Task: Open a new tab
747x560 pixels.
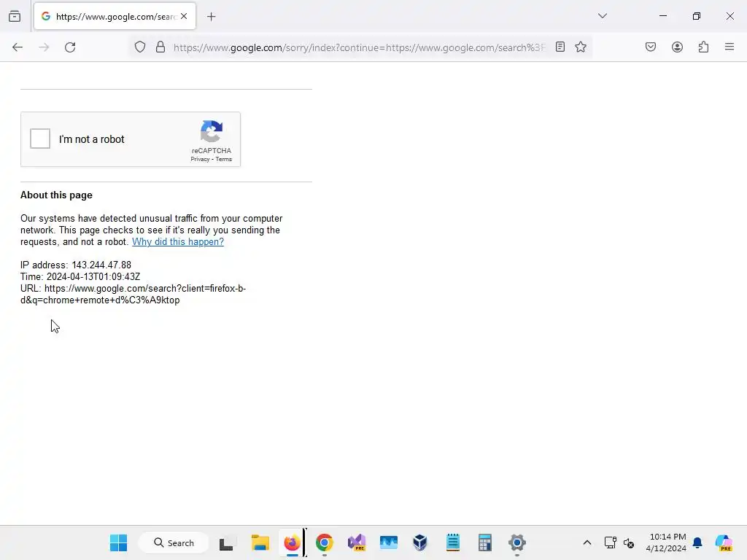Action: [212, 17]
